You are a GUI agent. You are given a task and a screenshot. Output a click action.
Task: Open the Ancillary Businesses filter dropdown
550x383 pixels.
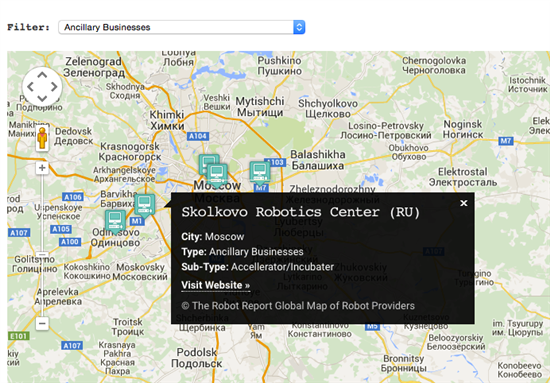(181, 27)
